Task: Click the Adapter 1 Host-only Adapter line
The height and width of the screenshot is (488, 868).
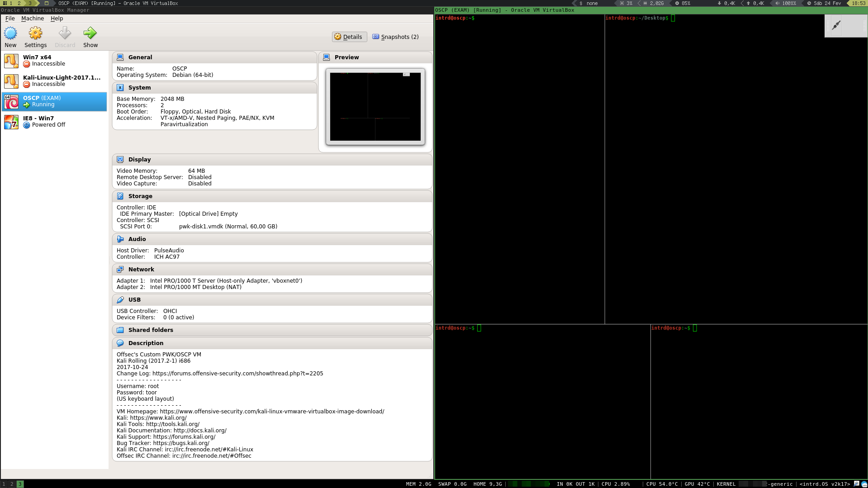Action: click(x=209, y=281)
